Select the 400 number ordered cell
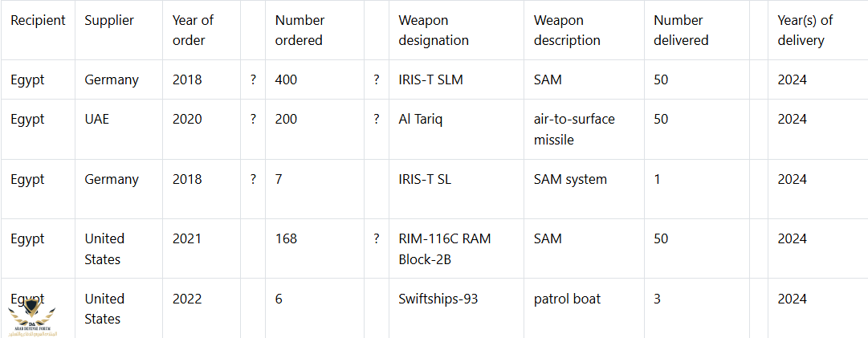 (286, 79)
